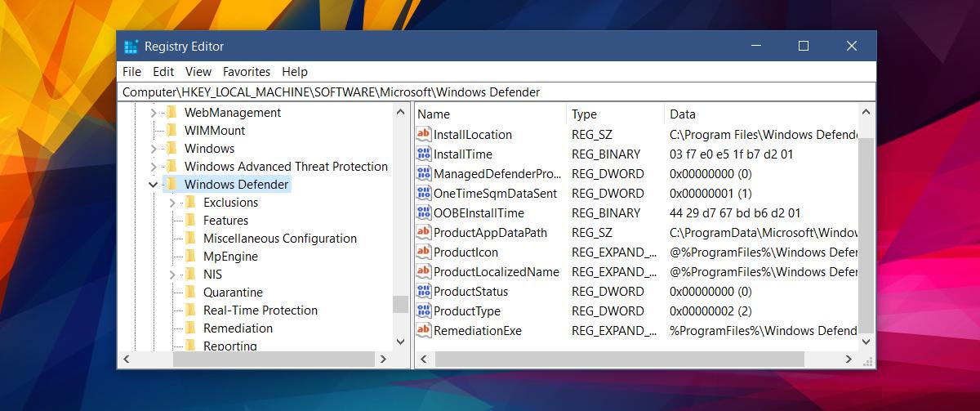Click the ProductStatus value name
The image size is (980, 411).
(470, 292)
